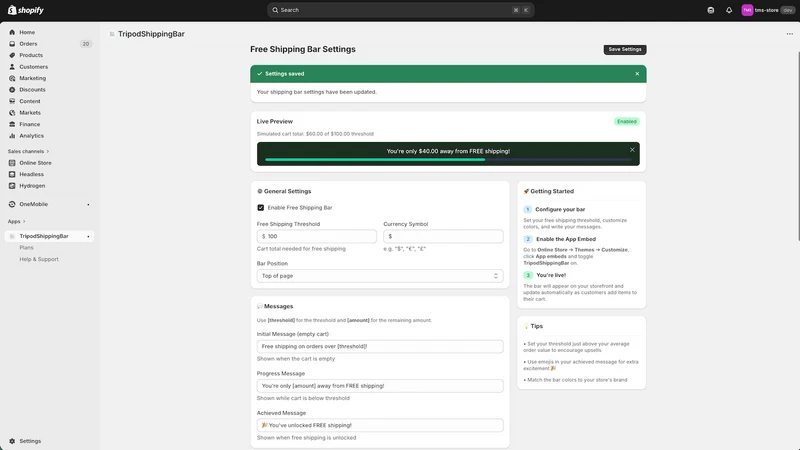Focus the Currency Symbol field
800x450 pixels.
(x=443, y=236)
